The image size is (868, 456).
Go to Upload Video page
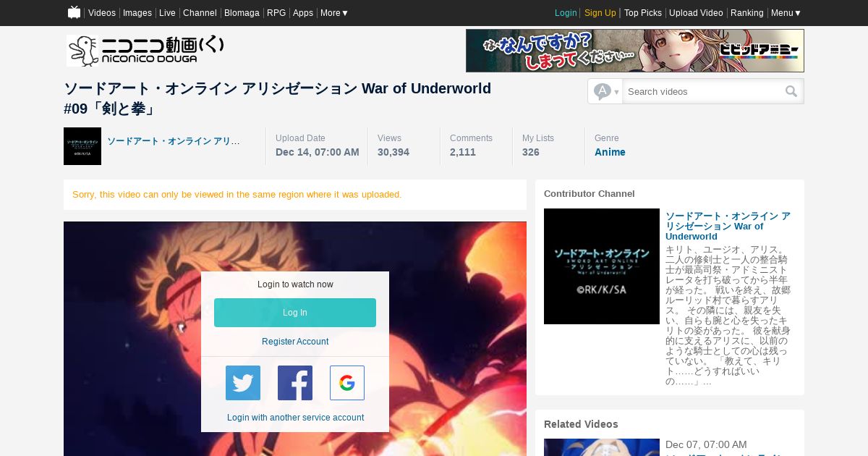696,13
